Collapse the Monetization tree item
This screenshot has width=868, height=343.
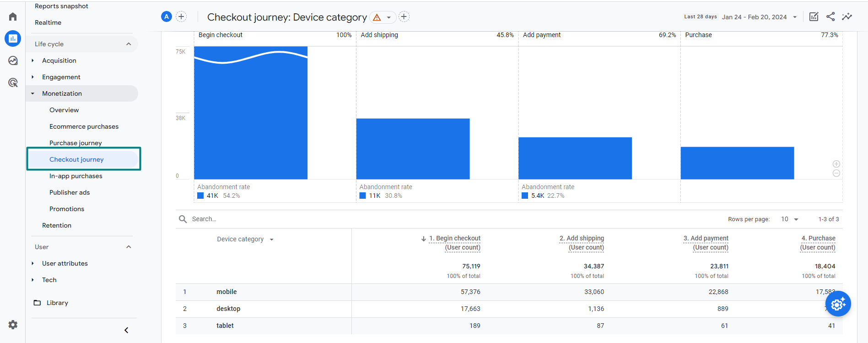point(32,93)
